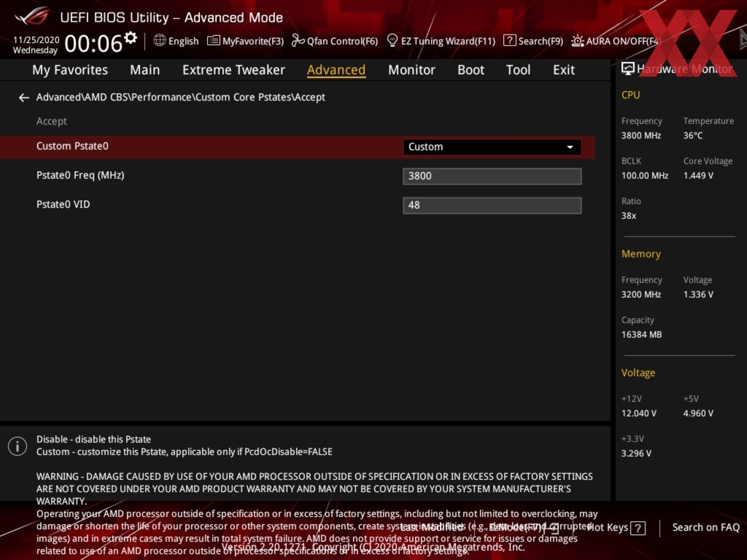Select the Custom Pstate0 row label
Screen dimensions: 747x560
tap(73, 146)
